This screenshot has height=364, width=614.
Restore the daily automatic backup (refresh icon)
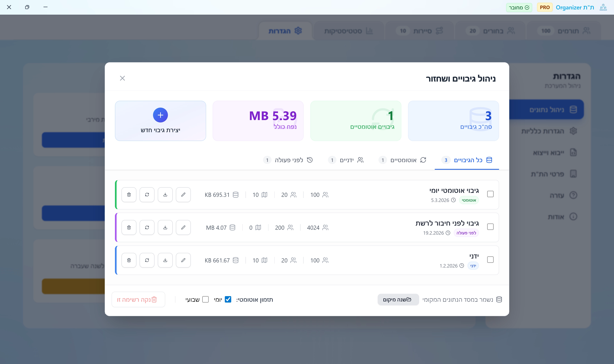(147, 195)
